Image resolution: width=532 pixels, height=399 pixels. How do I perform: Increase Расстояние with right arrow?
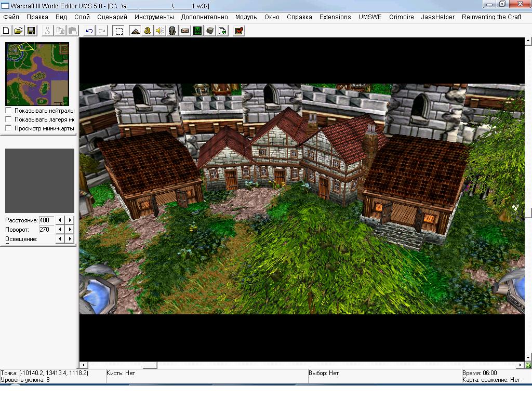click(70, 220)
